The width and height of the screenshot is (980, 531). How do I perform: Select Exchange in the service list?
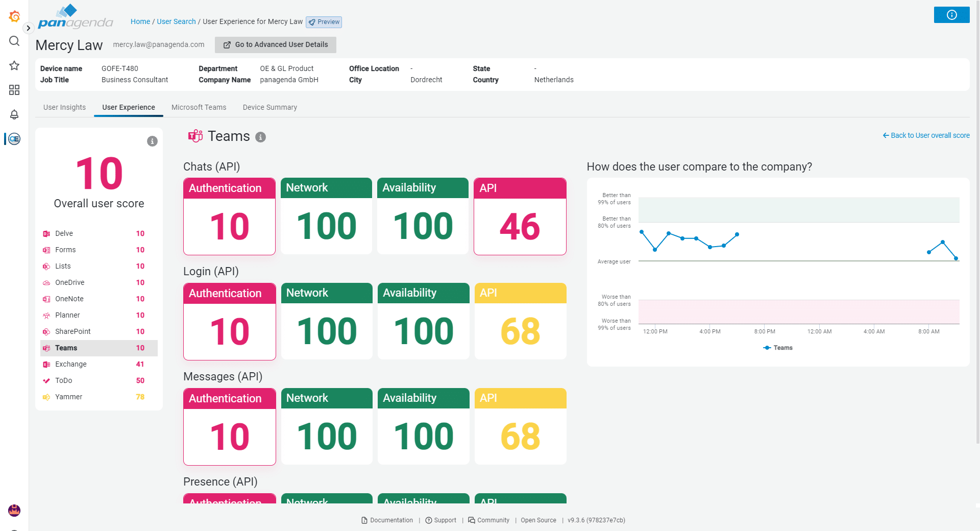pyautogui.click(x=71, y=364)
